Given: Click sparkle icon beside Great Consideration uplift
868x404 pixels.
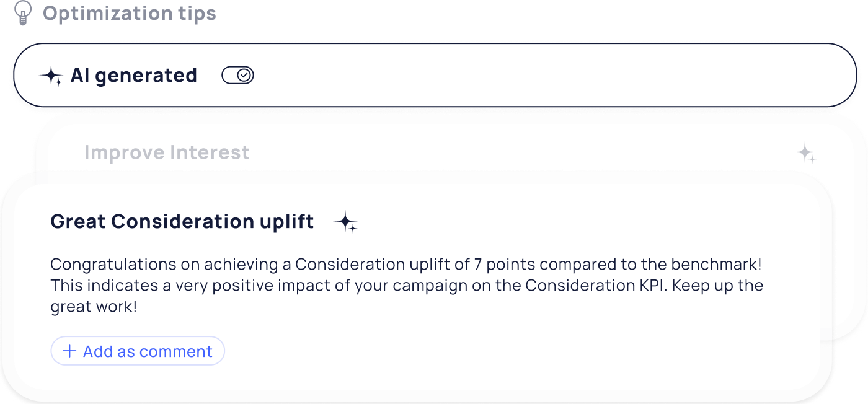Looking at the screenshot, I should point(345,222).
